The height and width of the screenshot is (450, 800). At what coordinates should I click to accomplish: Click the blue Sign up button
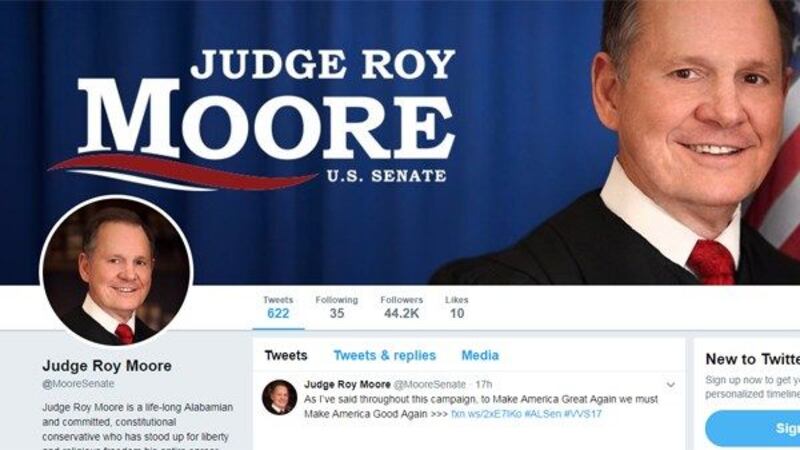[x=753, y=428]
